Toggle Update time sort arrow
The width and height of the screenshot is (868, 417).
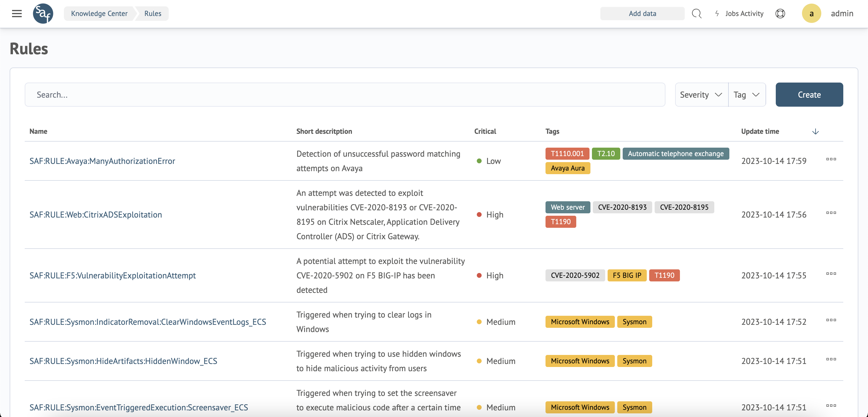coord(815,131)
